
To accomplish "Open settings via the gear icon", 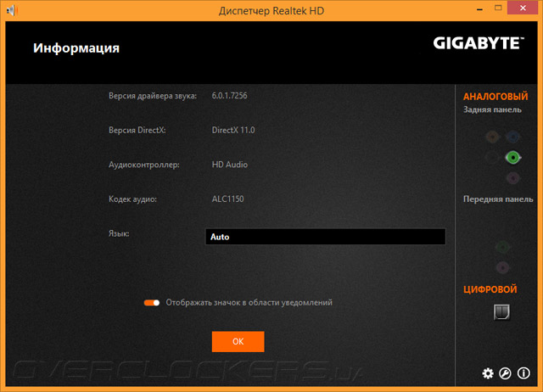I will 488,373.
